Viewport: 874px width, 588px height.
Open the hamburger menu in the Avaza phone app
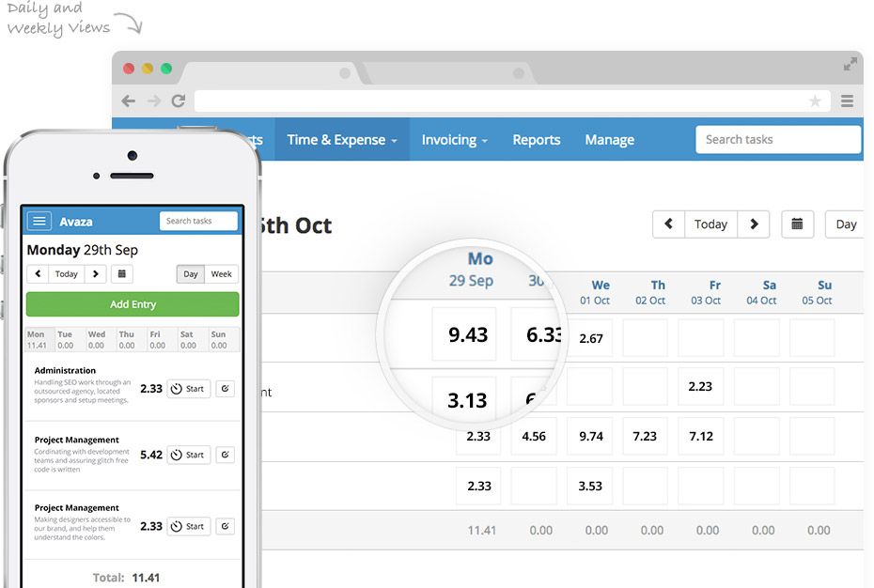pyautogui.click(x=38, y=221)
